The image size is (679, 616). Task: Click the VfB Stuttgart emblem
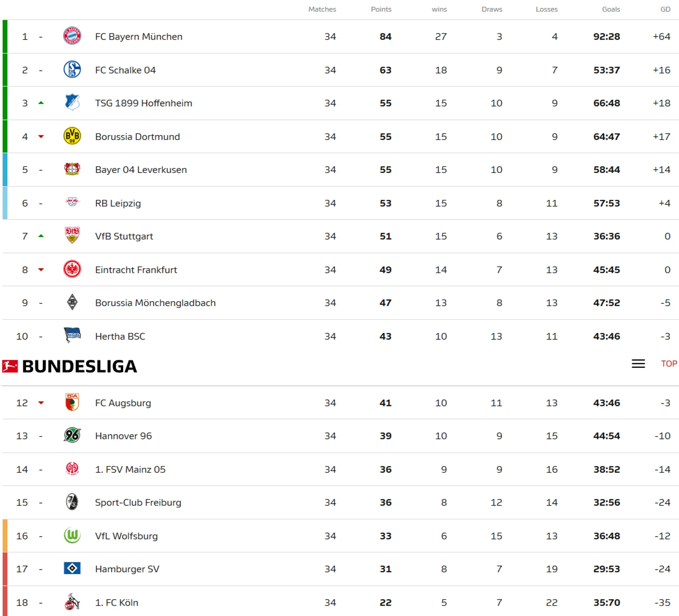pos(72,236)
